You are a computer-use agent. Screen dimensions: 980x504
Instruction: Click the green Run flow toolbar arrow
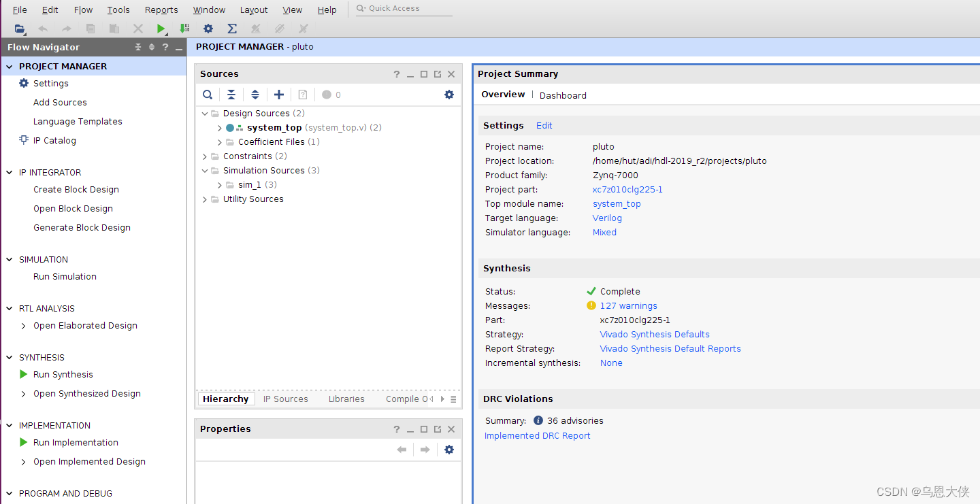click(x=161, y=29)
